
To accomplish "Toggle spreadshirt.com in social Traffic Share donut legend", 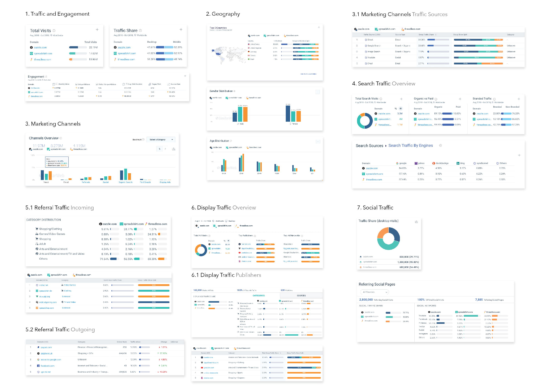I will coord(368,262).
